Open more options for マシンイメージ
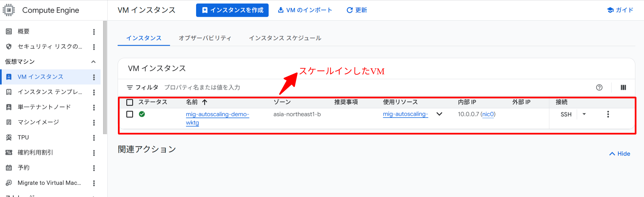The image size is (644, 197). coord(94,122)
